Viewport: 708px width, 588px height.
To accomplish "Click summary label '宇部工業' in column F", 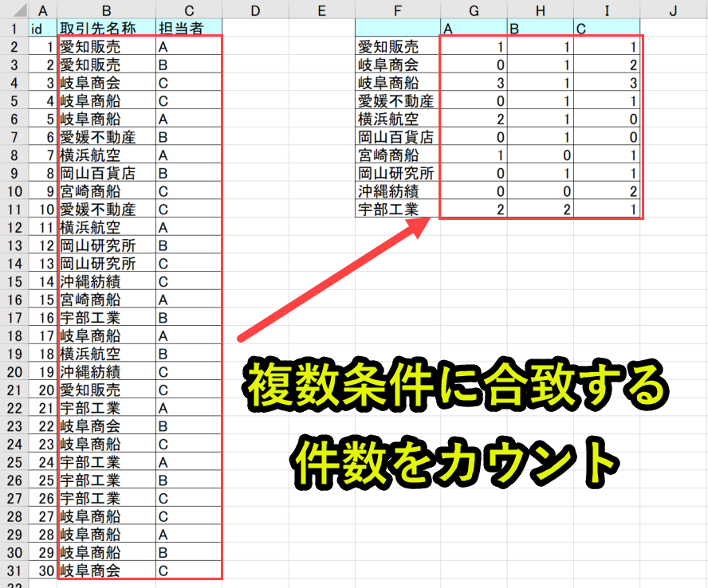I will 398,209.
